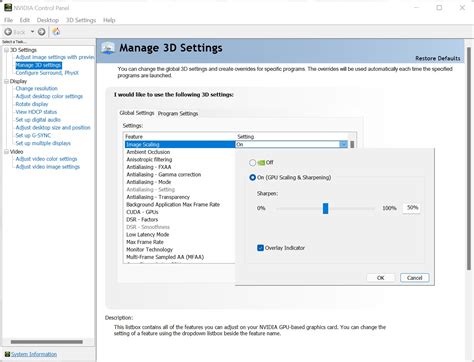474x362 pixels.
Task: Open the Image Scaling setting dropdown arrow
Action: (343, 144)
